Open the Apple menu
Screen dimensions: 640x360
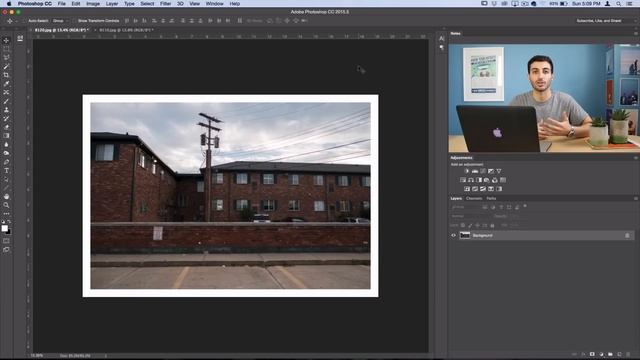point(9,4)
